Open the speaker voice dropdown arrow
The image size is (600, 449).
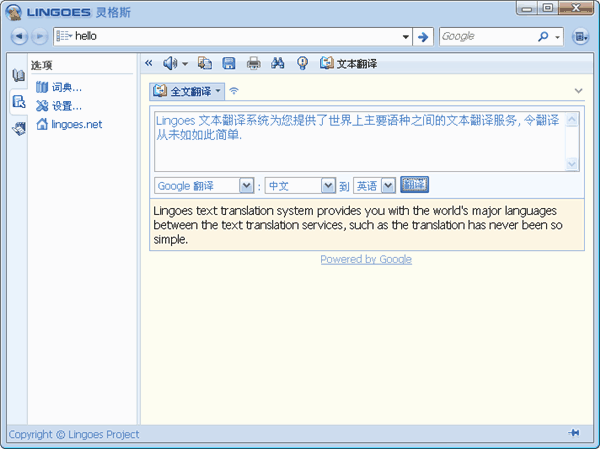tap(185, 64)
